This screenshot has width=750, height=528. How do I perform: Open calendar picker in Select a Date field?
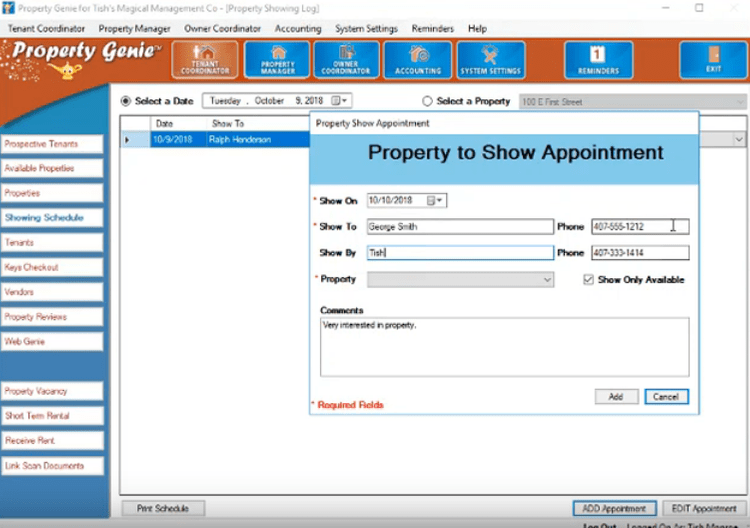339,100
